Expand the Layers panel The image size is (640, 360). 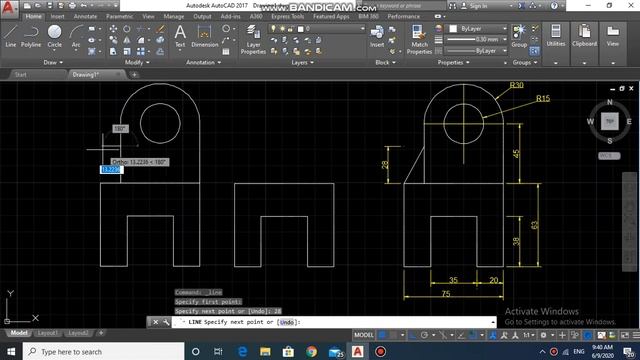click(302, 62)
